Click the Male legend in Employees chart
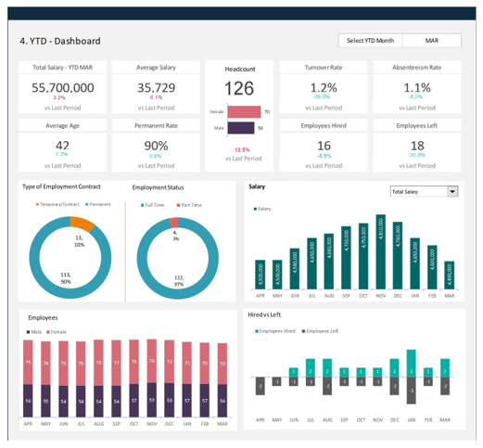This screenshot has height=448, width=483. tap(34, 332)
